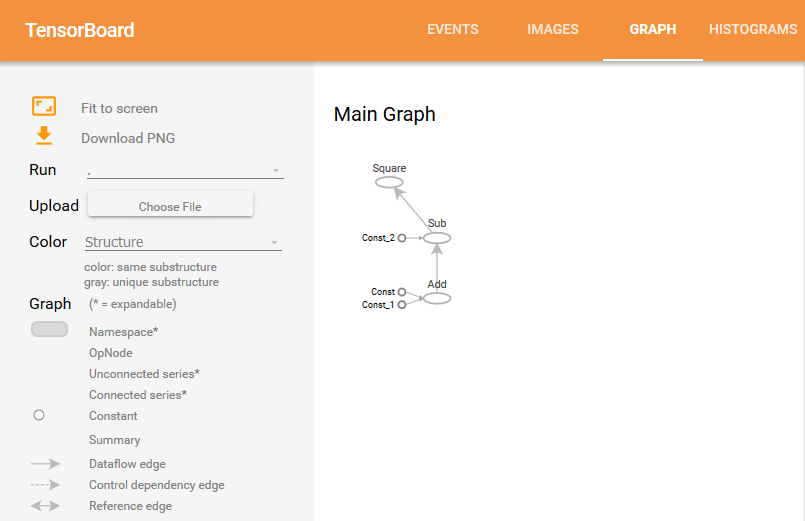This screenshot has height=521, width=805.
Task: Select the Sub operation node ellipse
Action: (437, 238)
